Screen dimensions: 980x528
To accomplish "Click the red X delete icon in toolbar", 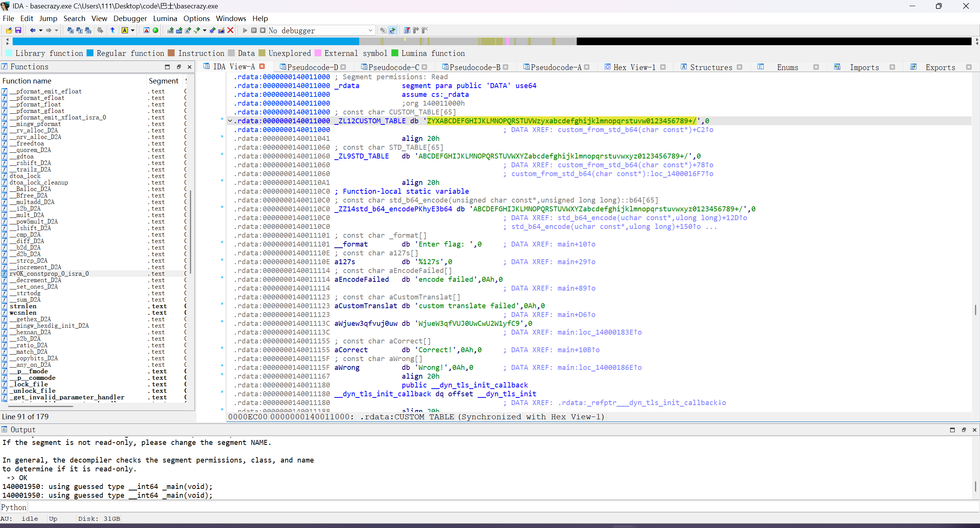I will tap(230, 30).
